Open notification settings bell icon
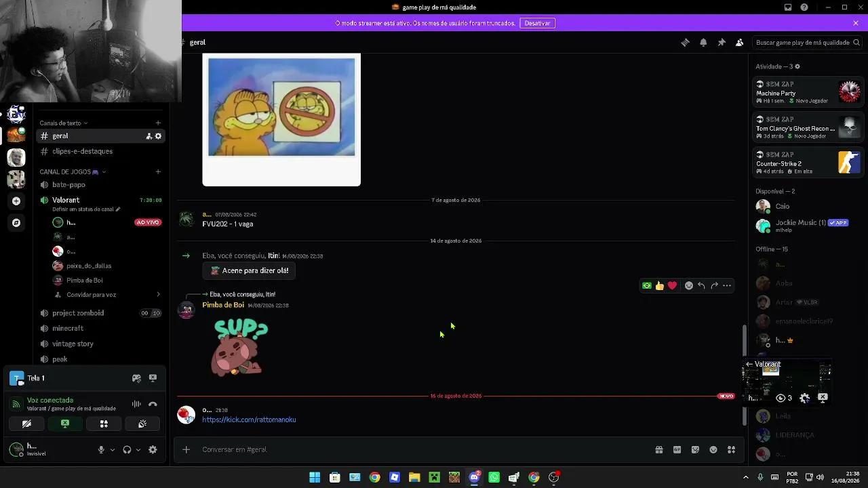The height and width of the screenshot is (488, 868). tap(703, 42)
